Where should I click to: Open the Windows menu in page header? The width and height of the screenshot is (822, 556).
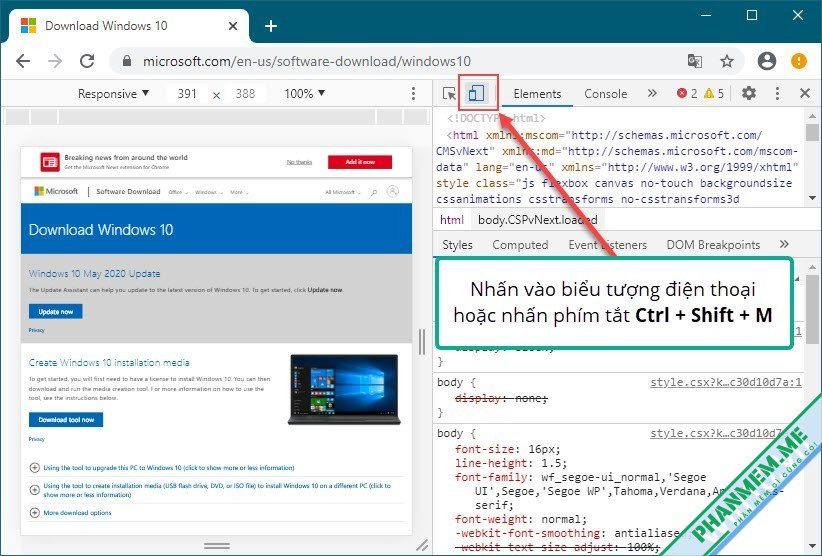[x=208, y=192]
